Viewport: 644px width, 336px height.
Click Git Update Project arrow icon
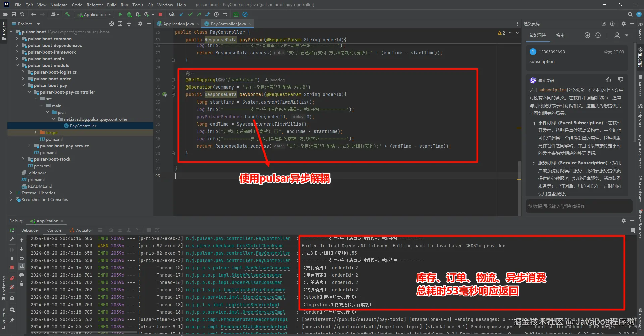coord(181,14)
